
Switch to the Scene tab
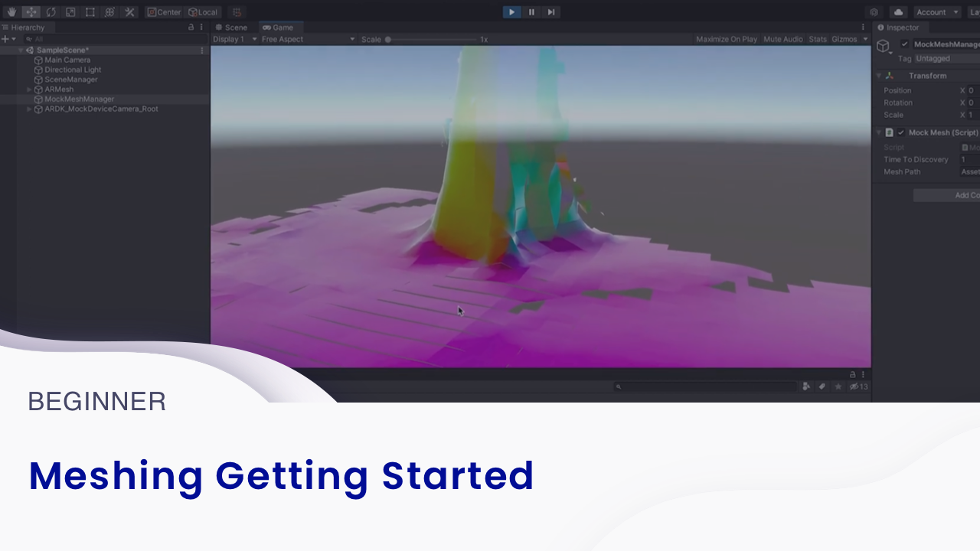click(231, 28)
